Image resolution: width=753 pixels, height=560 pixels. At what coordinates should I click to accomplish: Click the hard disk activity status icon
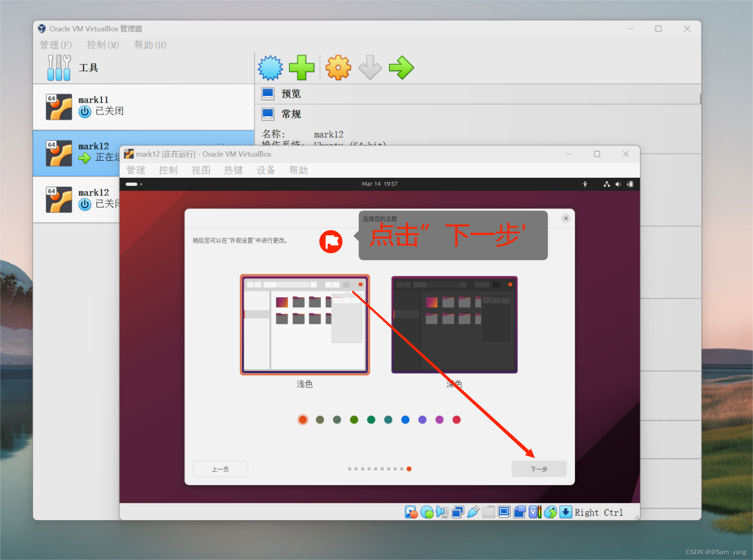click(411, 512)
